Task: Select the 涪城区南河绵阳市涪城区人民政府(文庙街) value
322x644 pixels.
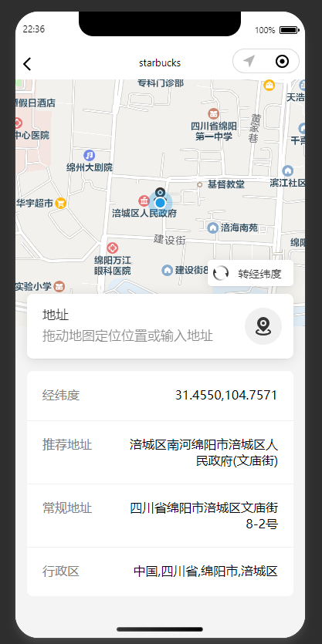Action: pos(204,453)
